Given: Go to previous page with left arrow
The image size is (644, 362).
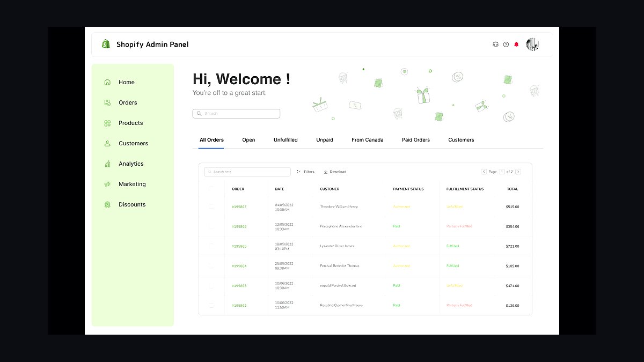Looking at the screenshot, I should click(484, 172).
